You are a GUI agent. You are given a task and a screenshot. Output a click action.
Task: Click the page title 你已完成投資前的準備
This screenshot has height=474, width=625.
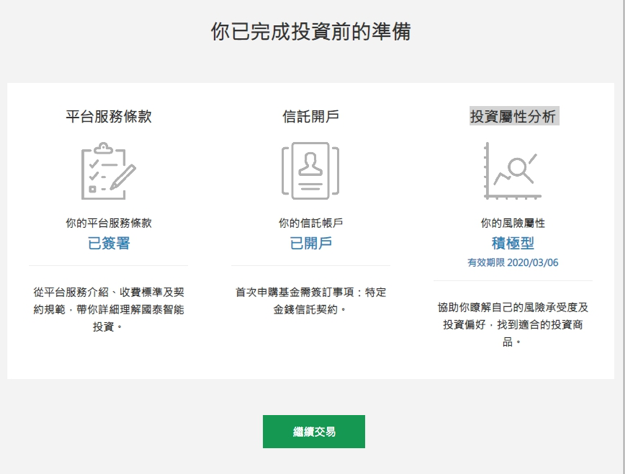pos(311,32)
